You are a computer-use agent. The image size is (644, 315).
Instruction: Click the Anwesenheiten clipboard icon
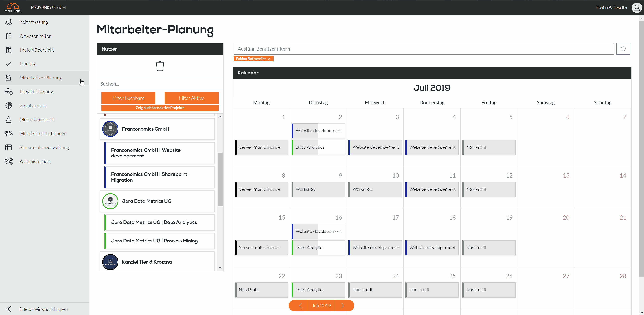point(9,36)
